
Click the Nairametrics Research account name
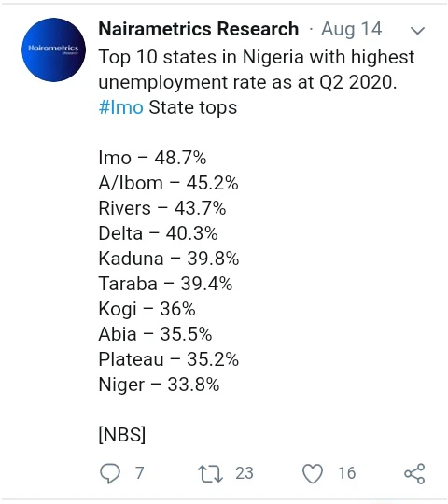[199, 29]
